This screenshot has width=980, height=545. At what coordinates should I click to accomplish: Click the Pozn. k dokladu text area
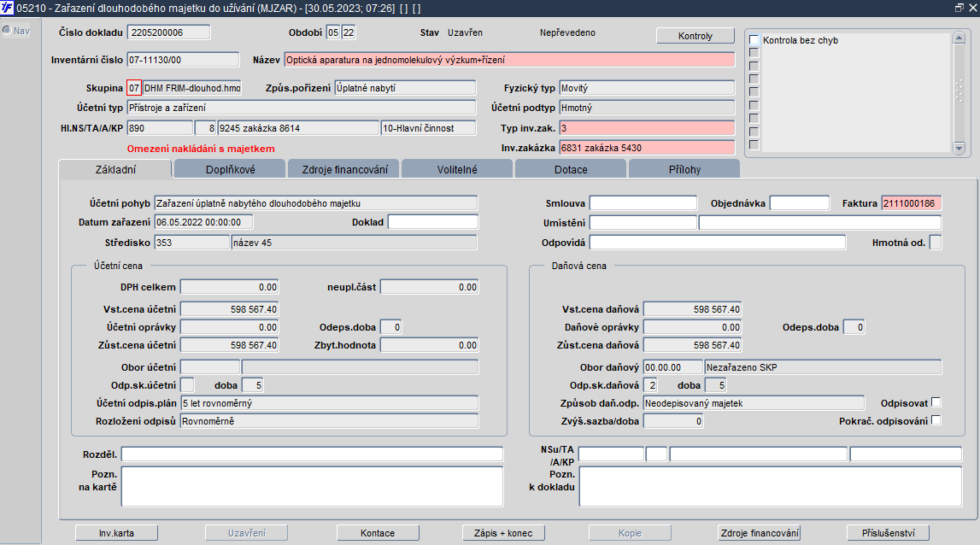[770, 486]
